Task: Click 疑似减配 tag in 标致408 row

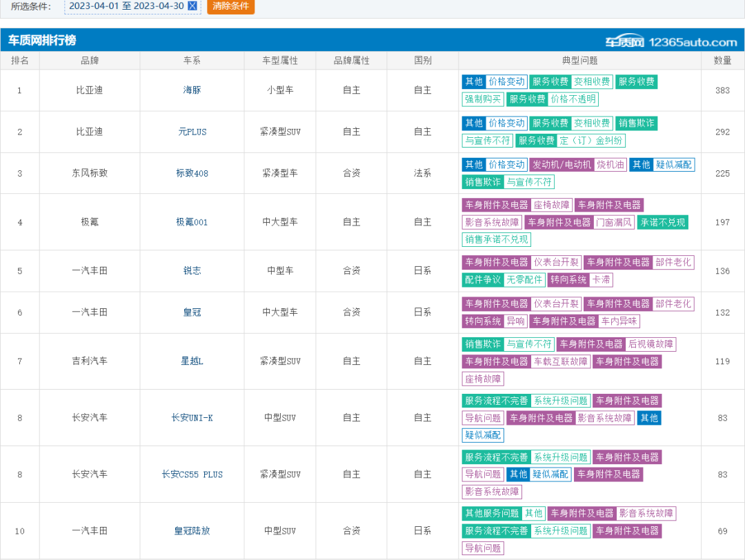Action: [674, 164]
